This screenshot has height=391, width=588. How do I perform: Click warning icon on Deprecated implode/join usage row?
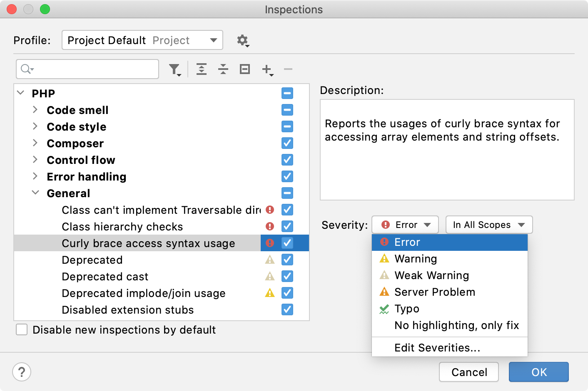coord(270,293)
